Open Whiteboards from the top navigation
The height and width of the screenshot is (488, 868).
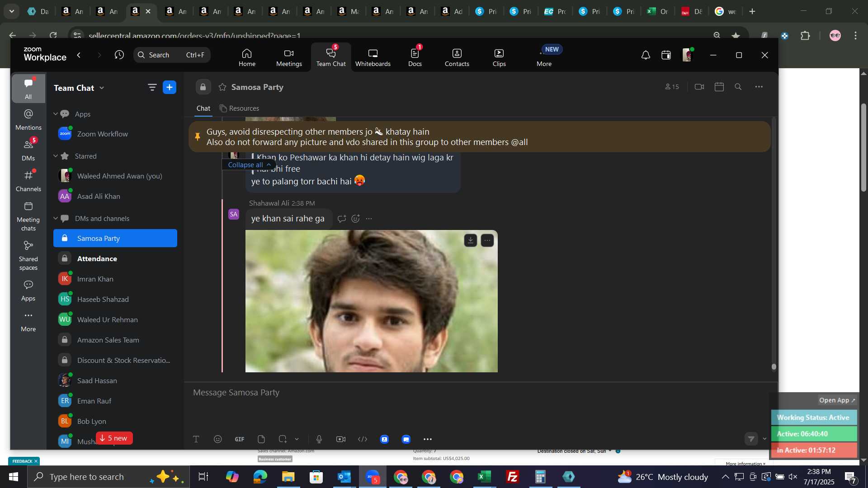pyautogui.click(x=373, y=57)
